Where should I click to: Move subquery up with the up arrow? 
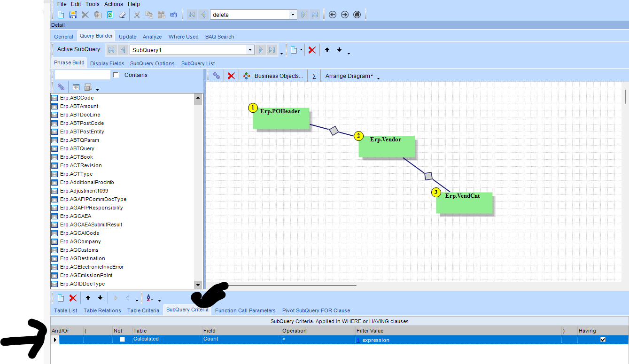click(x=327, y=50)
